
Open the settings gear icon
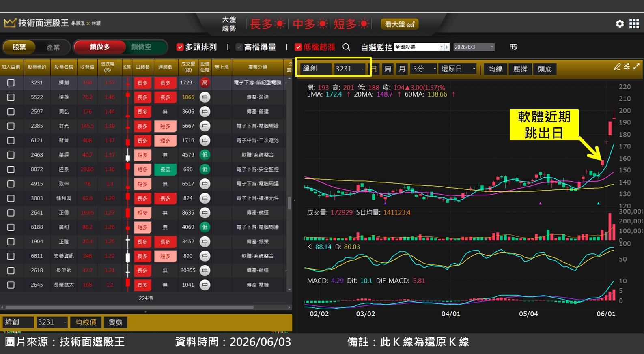(620, 24)
